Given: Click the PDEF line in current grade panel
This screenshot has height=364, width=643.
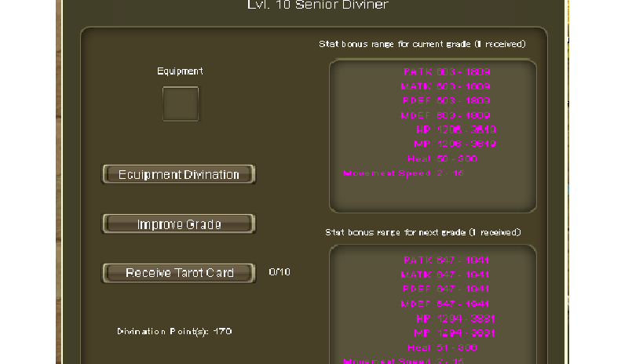Looking at the screenshot, I should (445, 100).
